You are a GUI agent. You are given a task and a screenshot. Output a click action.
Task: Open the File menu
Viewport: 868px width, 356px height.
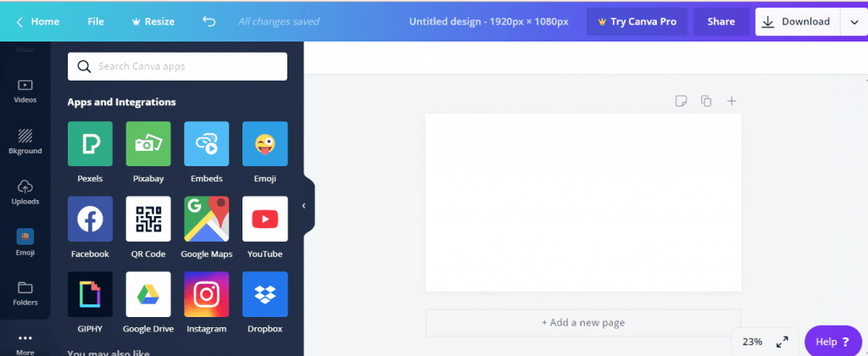coord(96,21)
